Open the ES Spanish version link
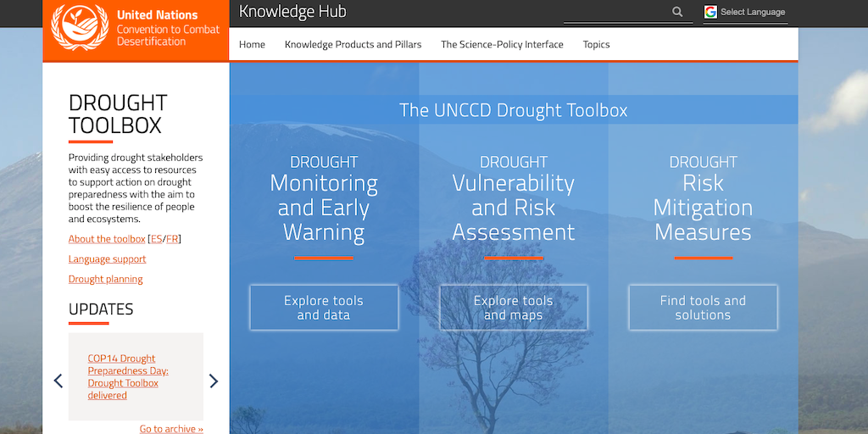Screen dimensions: 868x434 click(156, 239)
